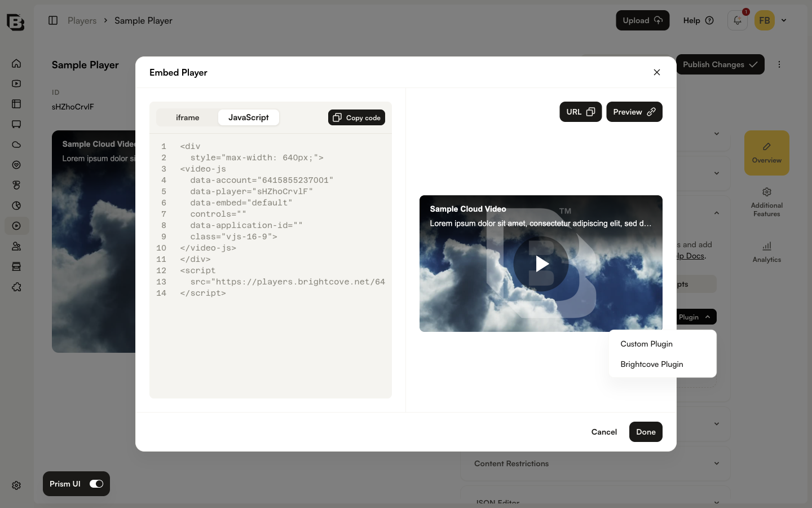This screenshot has width=812, height=508.
Task: Copy the player URL button
Action: click(581, 112)
